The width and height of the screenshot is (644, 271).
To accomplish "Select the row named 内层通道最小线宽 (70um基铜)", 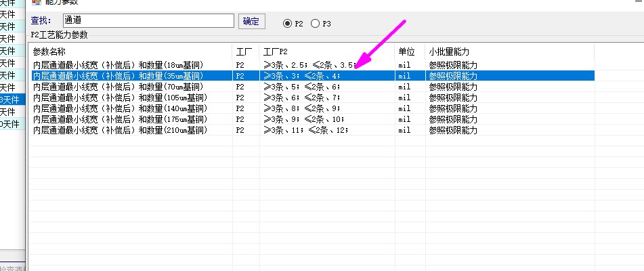I will tap(119, 87).
